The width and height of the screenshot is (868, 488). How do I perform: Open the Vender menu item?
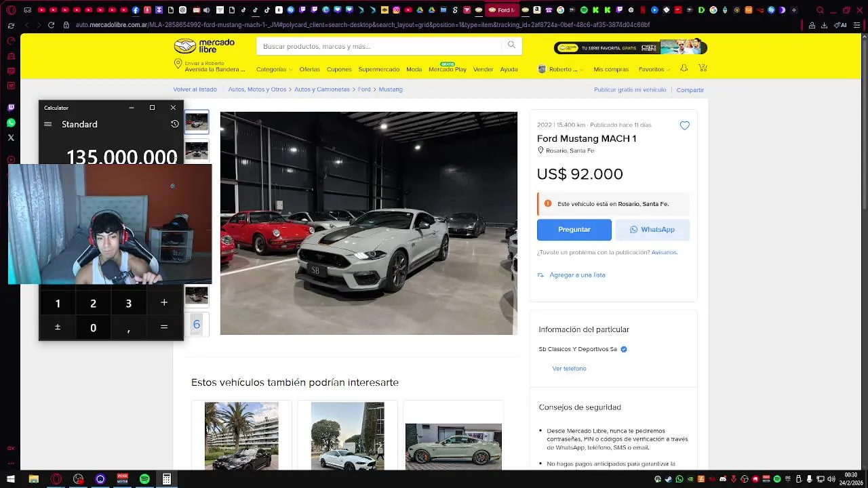pos(484,69)
